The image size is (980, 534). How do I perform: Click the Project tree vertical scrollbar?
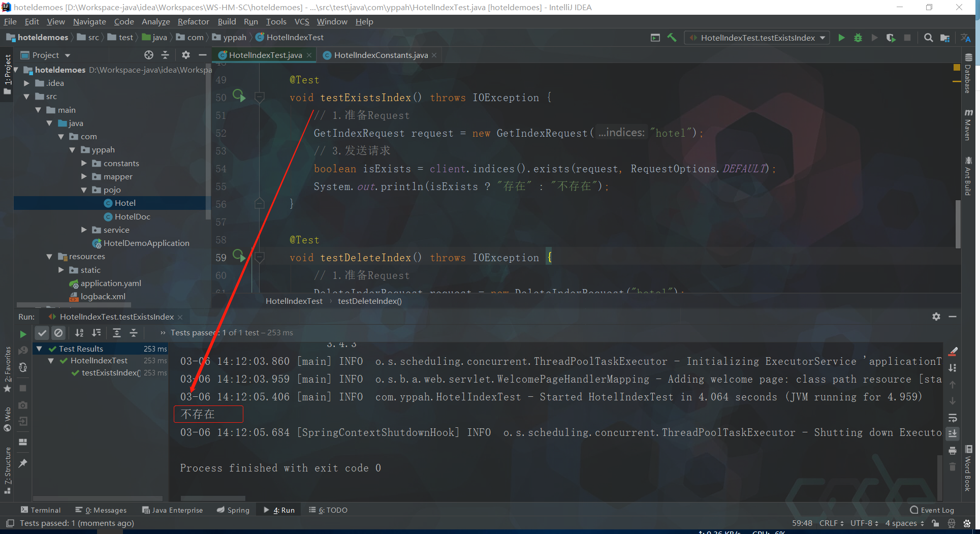pyautogui.click(x=208, y=142)
